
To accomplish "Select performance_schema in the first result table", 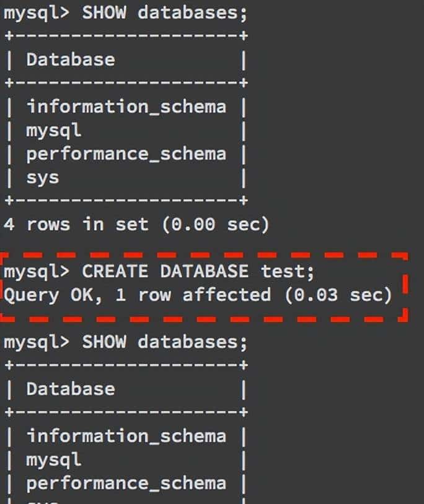I will [x=126, y=154].
